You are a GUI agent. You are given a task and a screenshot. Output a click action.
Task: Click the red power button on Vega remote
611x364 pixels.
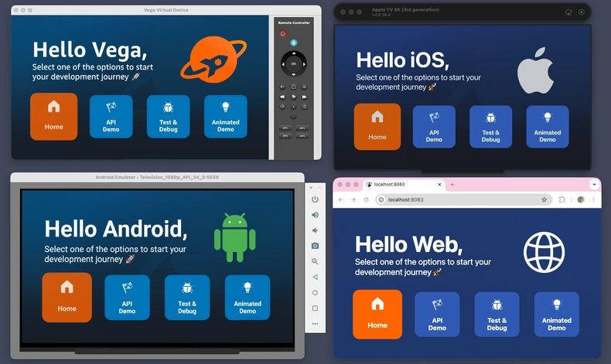tap(282, 33)
